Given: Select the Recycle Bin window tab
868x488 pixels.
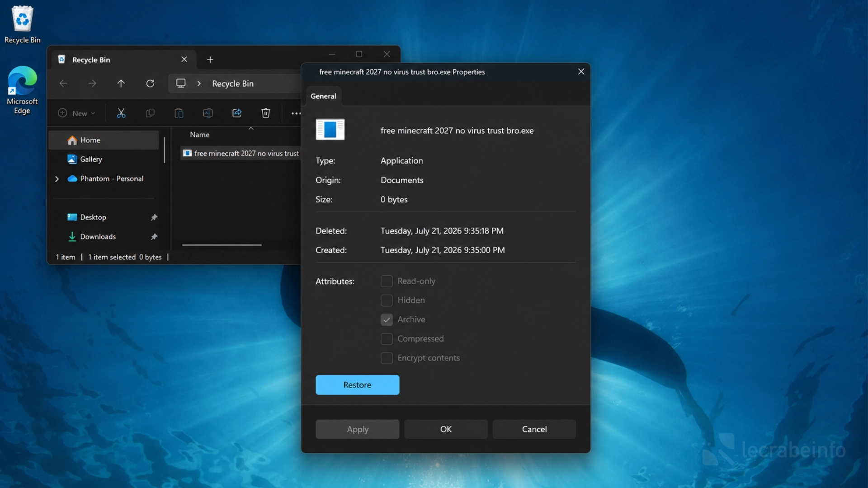Looking at the screenshot, I should (124, 60).
